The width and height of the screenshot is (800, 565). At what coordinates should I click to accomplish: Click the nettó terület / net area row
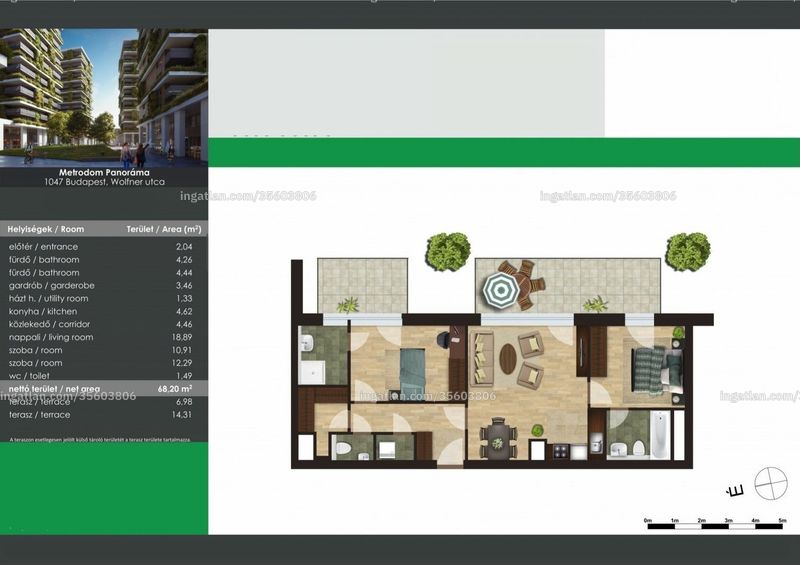click(104, 388)
